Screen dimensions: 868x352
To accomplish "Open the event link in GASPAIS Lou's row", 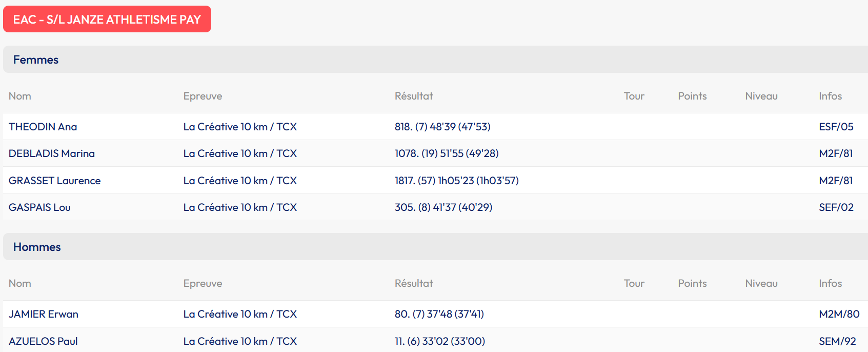I will pos(240,207).
